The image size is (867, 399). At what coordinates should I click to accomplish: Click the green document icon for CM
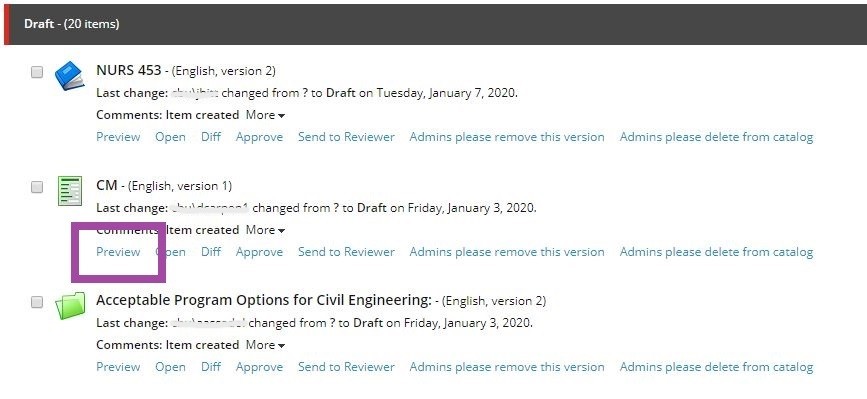[x=70, y=191]
